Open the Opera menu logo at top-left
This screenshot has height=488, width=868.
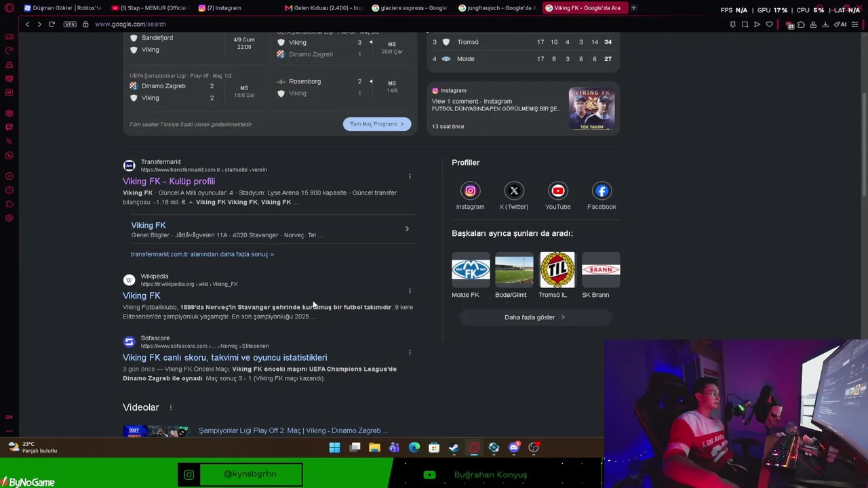[9, 8]
